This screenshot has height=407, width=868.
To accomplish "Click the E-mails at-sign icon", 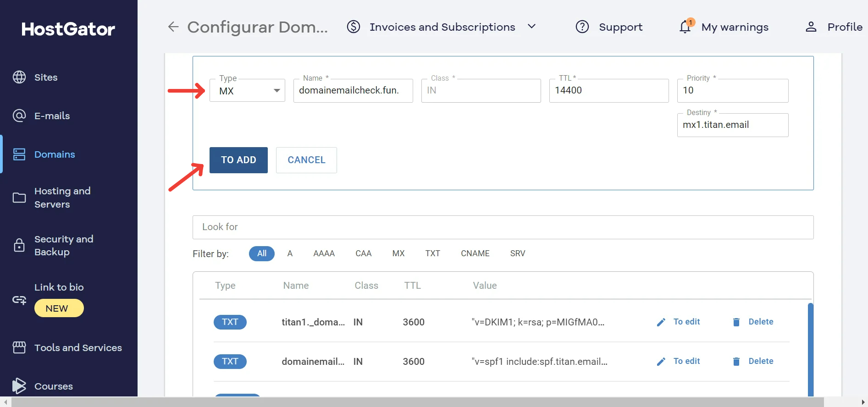I will coord(19,115).
